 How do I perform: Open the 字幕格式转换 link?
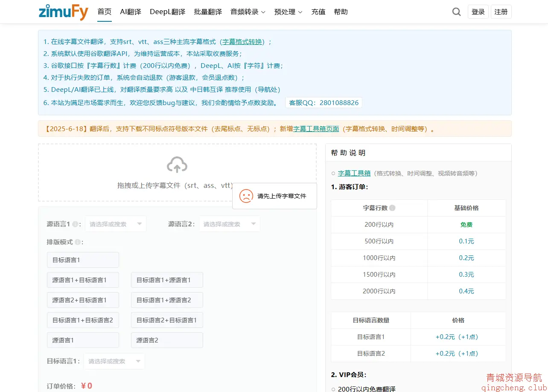(242, 42)
